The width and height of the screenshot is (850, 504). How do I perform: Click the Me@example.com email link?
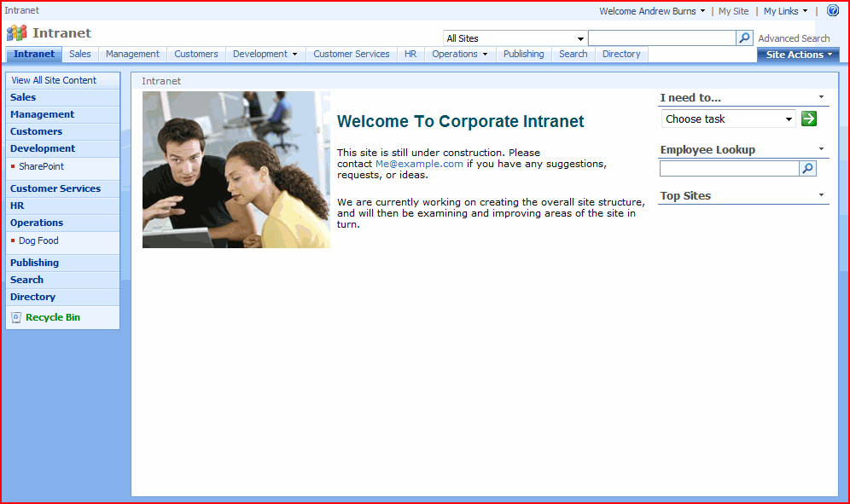point(419,164)
